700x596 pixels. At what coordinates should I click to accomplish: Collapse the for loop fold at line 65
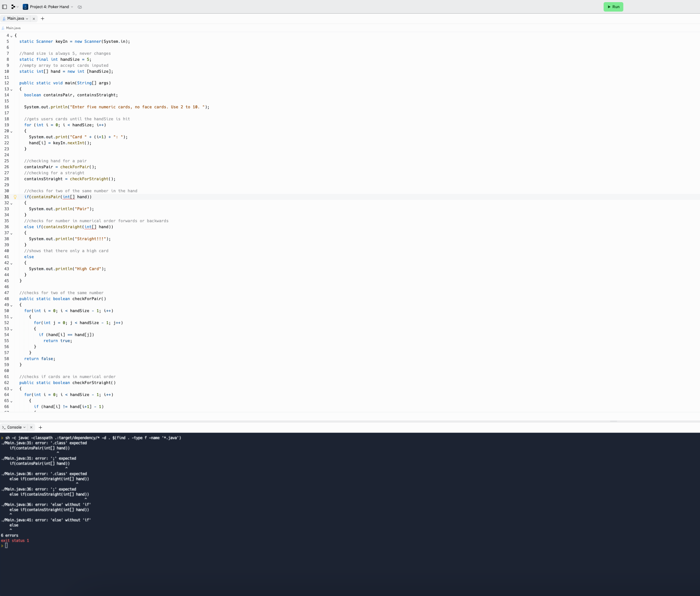point(12,401)
